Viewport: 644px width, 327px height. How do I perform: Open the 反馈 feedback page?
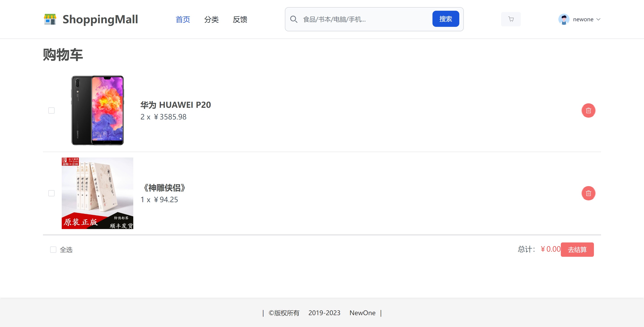[240, 19]
